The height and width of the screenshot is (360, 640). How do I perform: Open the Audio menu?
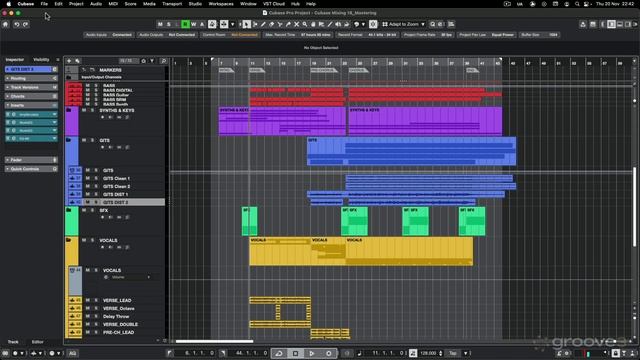pos(96,4)
